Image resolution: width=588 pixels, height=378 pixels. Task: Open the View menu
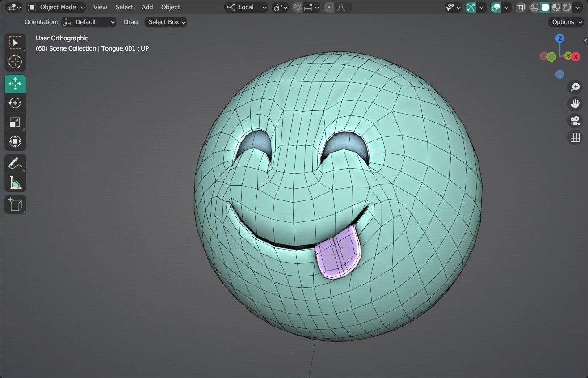tap(100, 7)
